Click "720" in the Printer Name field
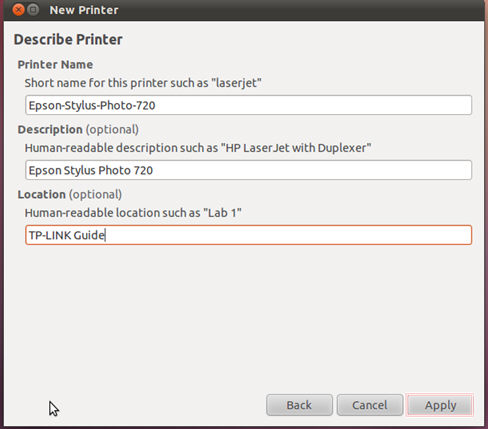The width and height of the screenshot is (488, 429). tap(146, 105)
